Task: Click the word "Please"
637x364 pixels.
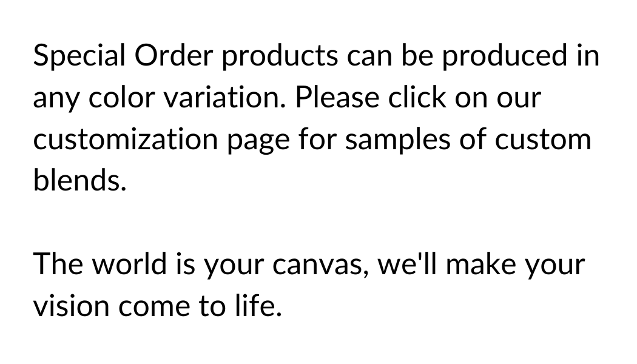Action: 337,98
